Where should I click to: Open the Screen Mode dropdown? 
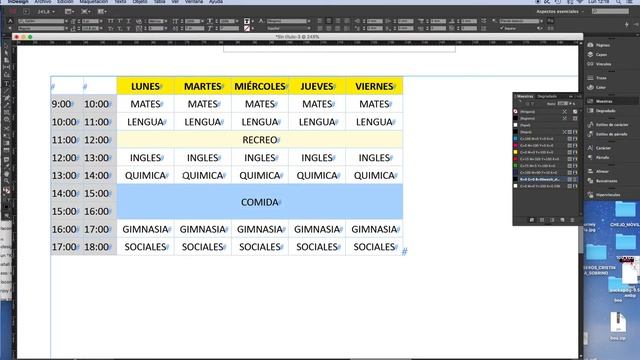(x=85, y=12)
